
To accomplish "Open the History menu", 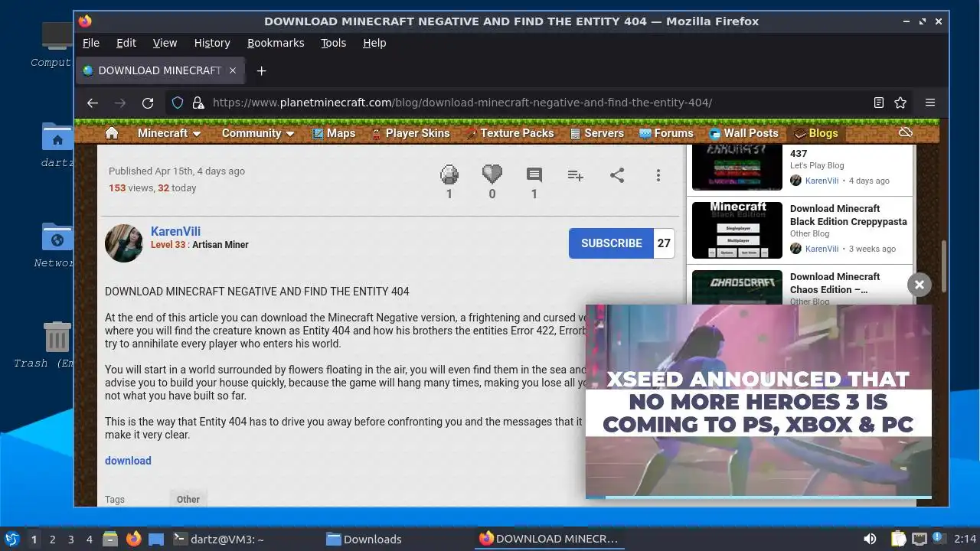I will coord(212,43).
